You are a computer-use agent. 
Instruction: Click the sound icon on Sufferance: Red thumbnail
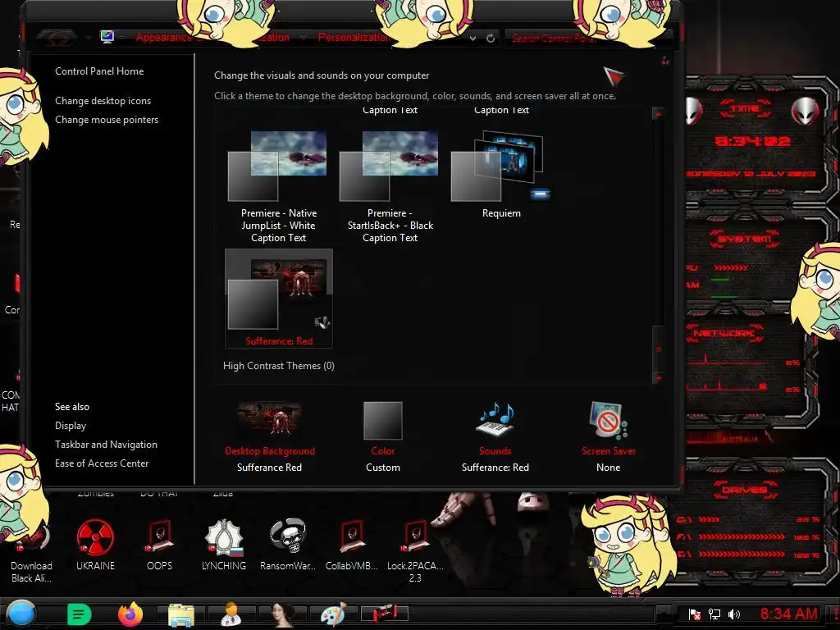[322, 322]
